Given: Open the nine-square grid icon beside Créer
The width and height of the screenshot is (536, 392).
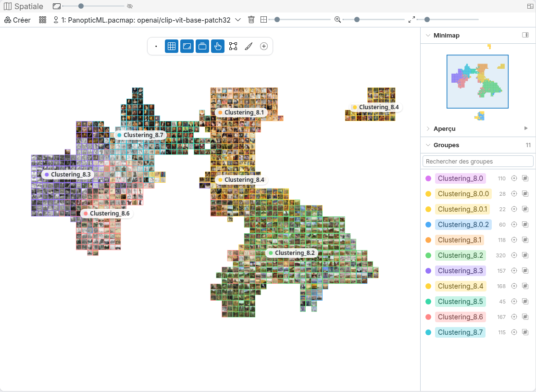Looking at the screenshot, I should pos(43,20).
